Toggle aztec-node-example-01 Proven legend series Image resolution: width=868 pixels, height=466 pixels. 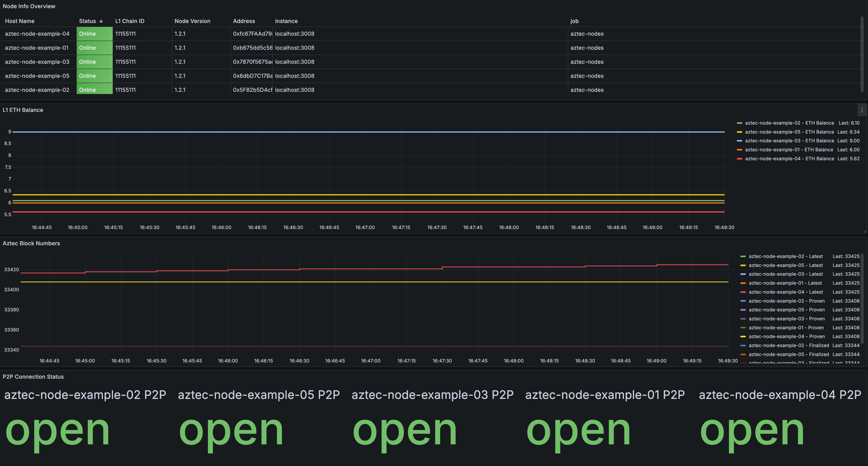tap(786, 327)
